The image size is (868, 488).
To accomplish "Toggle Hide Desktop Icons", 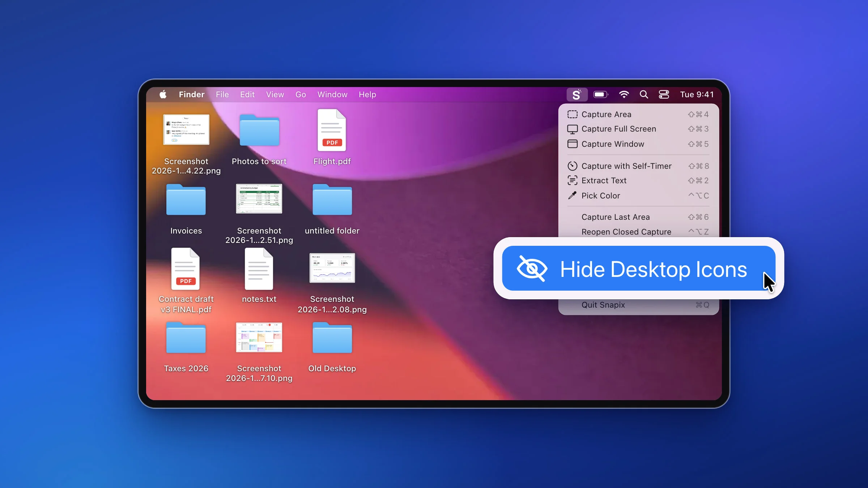I will pyautogui.click(x=638, y=269).
